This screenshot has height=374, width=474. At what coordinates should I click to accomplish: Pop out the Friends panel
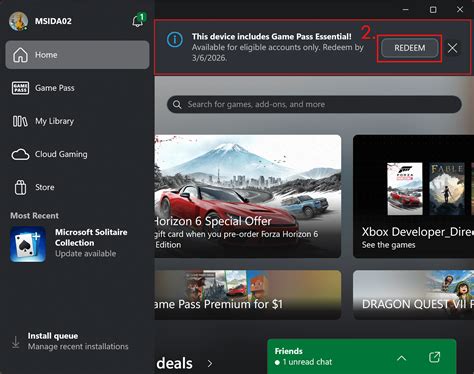(x=434, y=357)
